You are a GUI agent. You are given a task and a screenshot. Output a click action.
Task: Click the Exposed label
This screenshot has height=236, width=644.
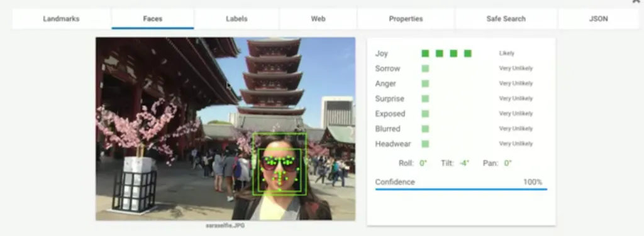[390, 114]
